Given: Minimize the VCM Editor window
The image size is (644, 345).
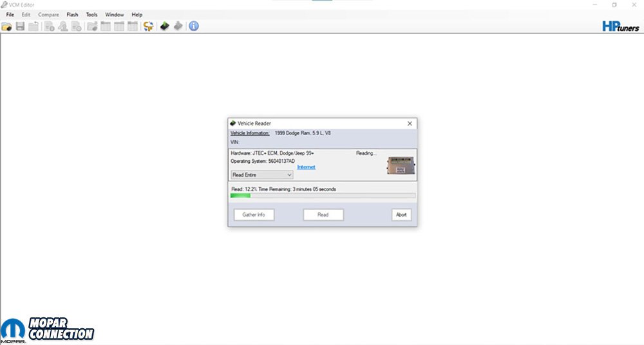Looking at the screenshot, I should tap(594, 5).
